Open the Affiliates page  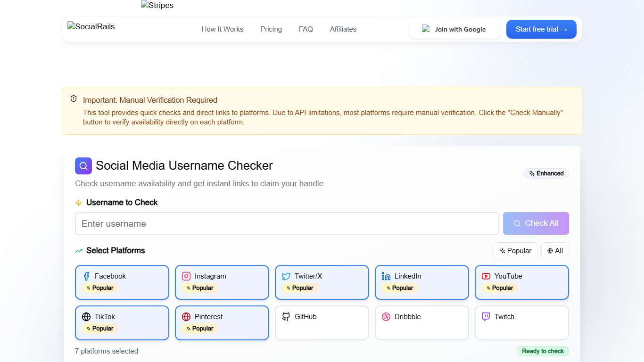[x=343, y=29]
